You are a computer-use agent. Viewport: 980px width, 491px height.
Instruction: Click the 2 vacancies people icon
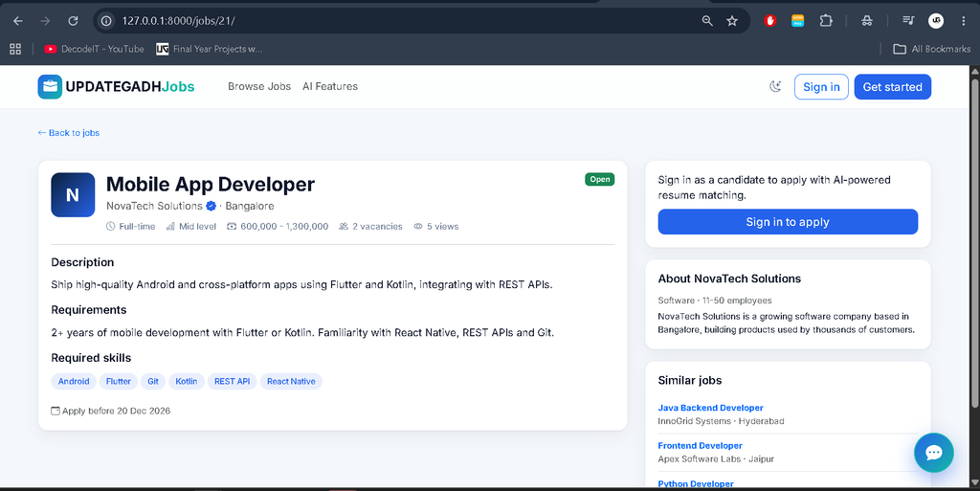pyautogui.click(x=344, y=226)
